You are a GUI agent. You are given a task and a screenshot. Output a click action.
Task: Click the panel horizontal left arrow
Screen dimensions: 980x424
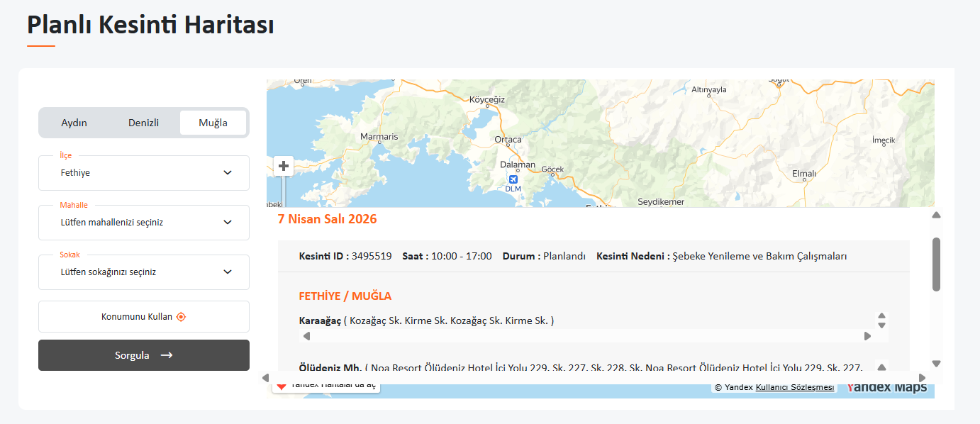point(265,377)
